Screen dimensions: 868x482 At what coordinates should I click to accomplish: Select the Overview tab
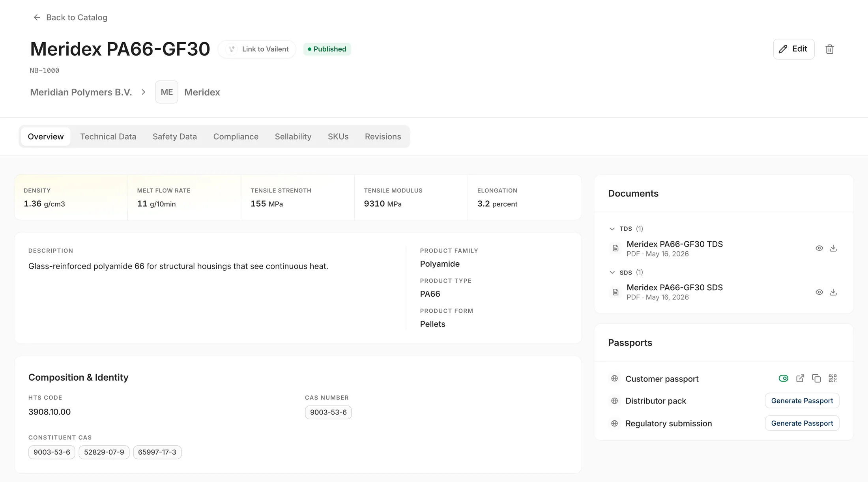(x=46, y=137)
